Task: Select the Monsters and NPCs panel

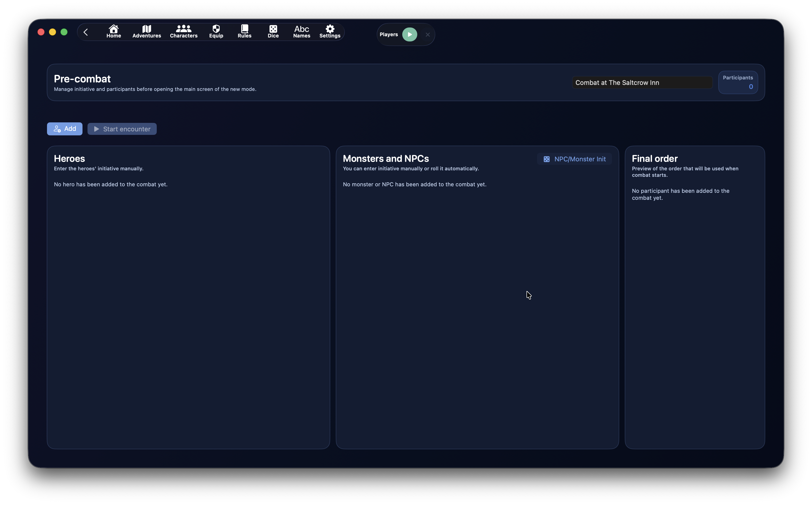Action: pos(386,158)
